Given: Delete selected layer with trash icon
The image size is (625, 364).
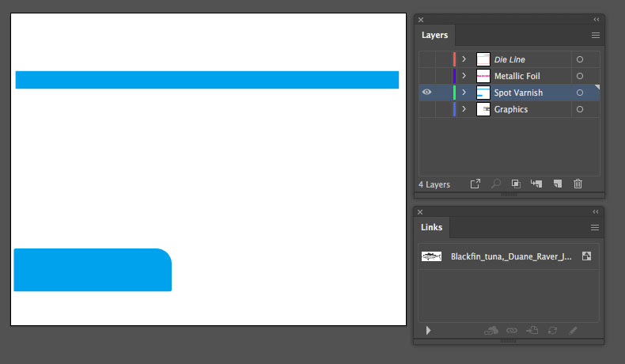Looking at the screenshot, I should pos(578,184).
